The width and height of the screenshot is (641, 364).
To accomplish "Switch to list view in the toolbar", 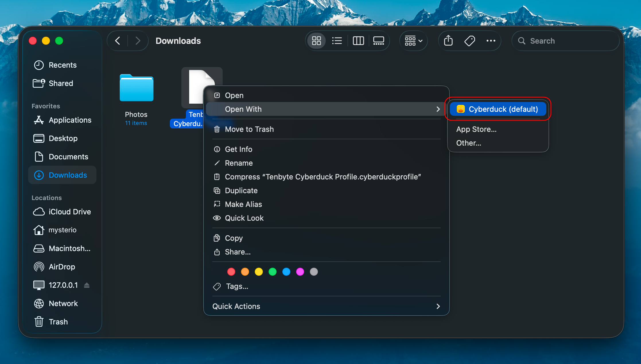I will pos(337,41).
